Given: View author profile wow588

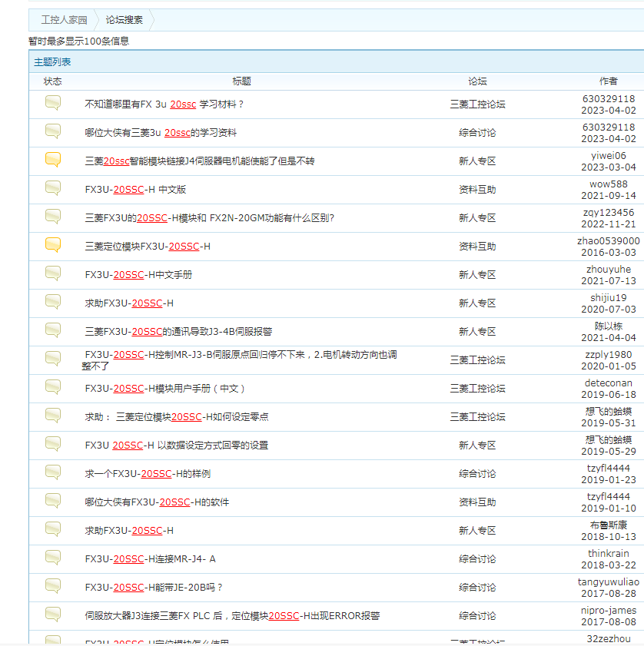Looking at the screenshot, I should pyautogui.click(x=608, y=184).
